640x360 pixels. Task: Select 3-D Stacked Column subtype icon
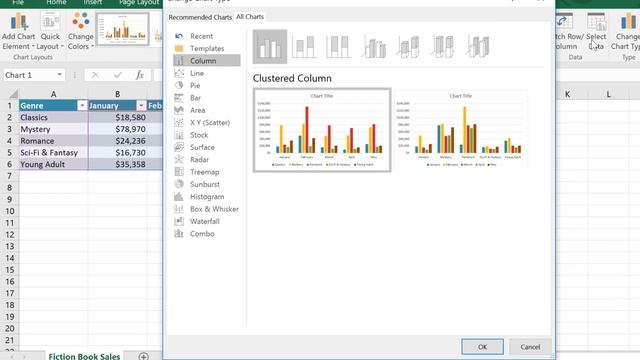point(408,47)
